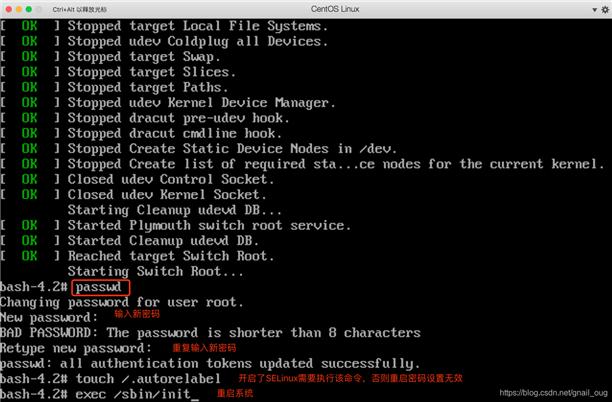Expand the dropdown arrow beside the gear

(594, 10)
